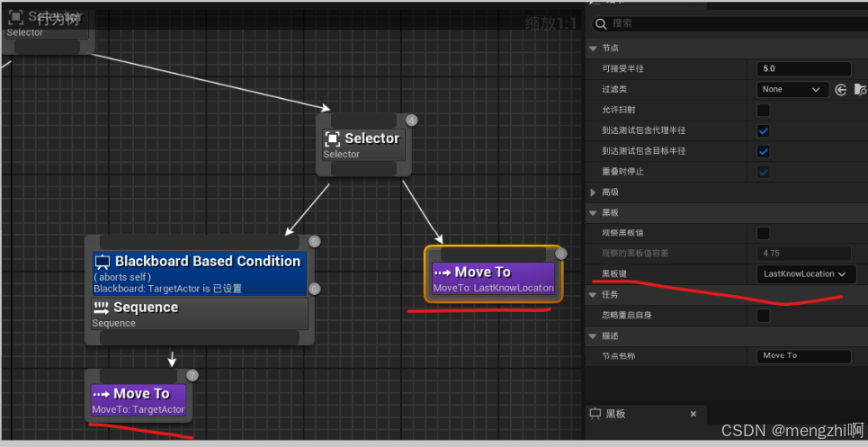Click the search magnifier icon in details panel
This screenshot has height=447, width=868.
601,23
